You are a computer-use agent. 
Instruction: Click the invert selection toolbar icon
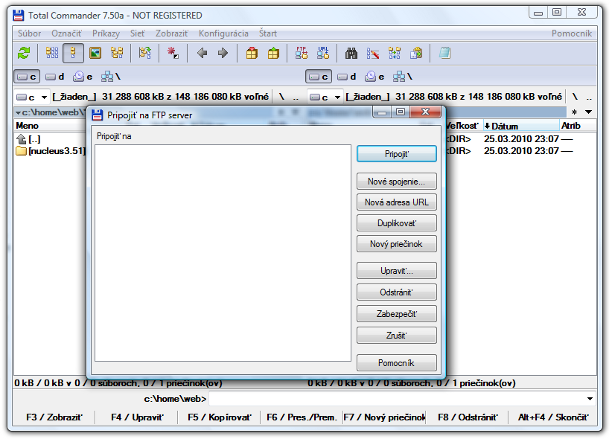[145, 53]
